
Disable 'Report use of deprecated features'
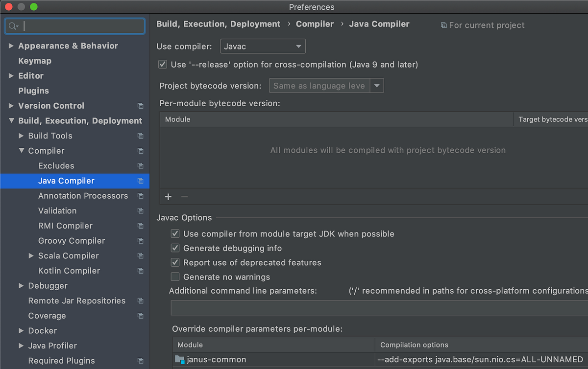point(175,262)
